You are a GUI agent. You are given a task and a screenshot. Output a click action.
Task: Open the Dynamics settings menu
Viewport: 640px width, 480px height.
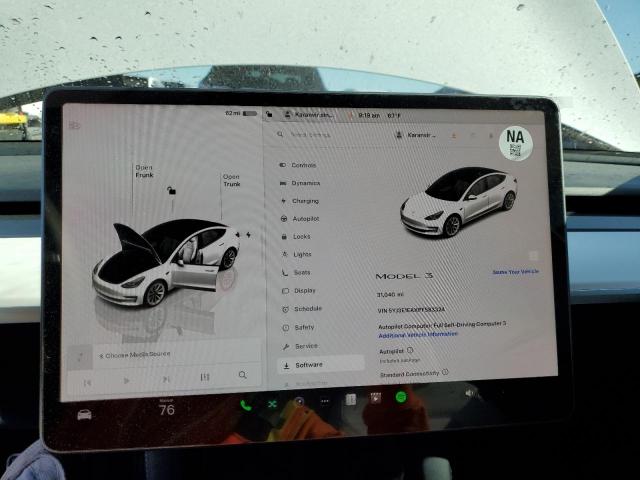[300, 183]
